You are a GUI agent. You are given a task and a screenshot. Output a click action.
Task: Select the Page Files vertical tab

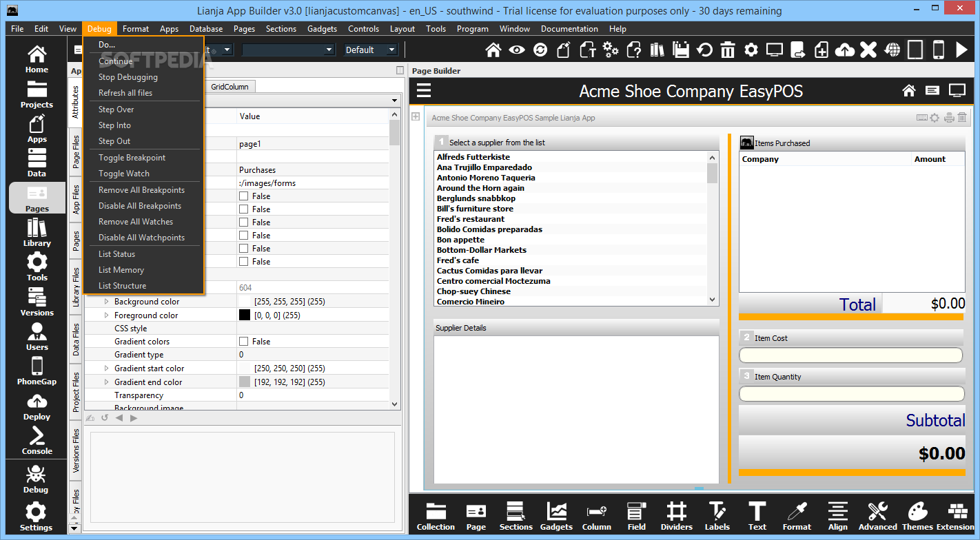[x=76, y=152]
